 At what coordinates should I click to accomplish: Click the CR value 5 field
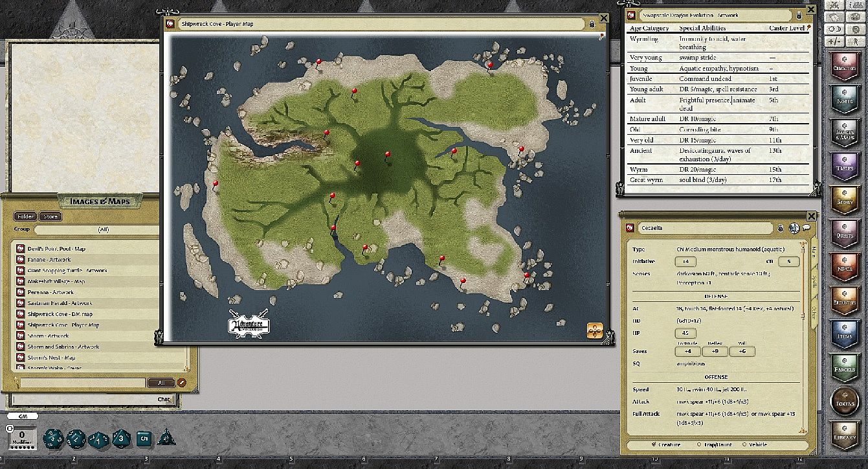click(788, 262)
